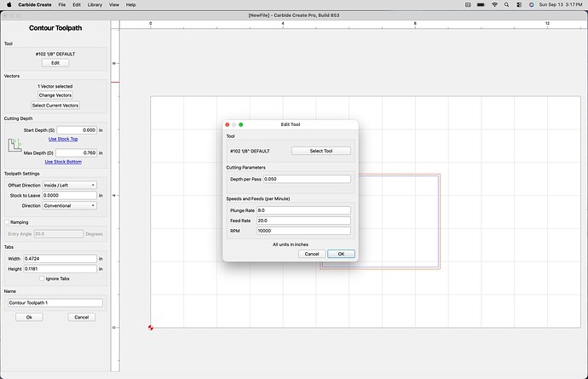The height and width of the screenshot is (379, 588).
Task: Open the Offset Direction dropdown
Action: (x=69, y=185)
